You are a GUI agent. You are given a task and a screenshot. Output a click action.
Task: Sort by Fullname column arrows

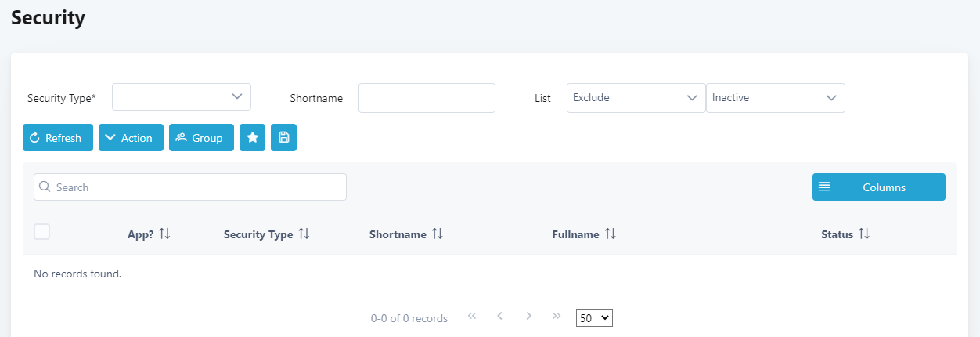(611, 234)
